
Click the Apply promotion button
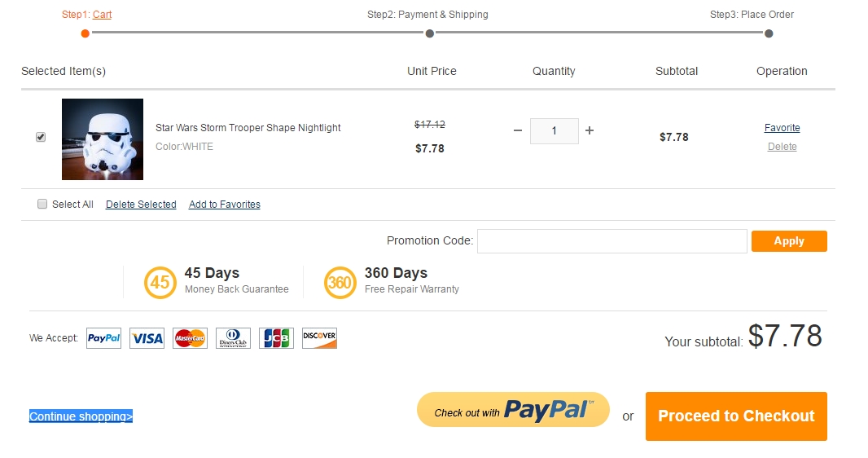tap(789, 241)
